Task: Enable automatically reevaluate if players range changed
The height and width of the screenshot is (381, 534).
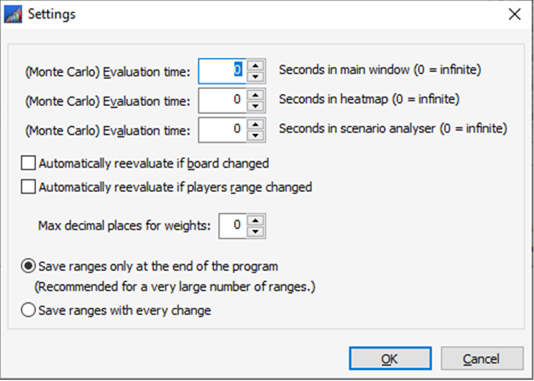Action: click(x=28, y=187)
